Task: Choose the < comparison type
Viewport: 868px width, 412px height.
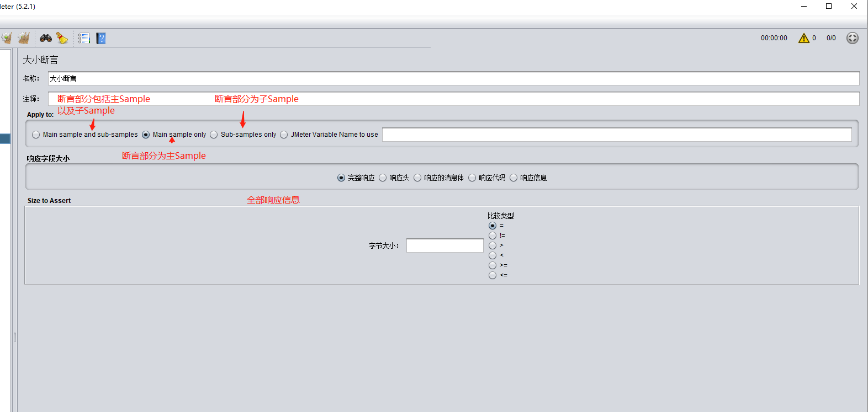Action: [x=493, y=255]
